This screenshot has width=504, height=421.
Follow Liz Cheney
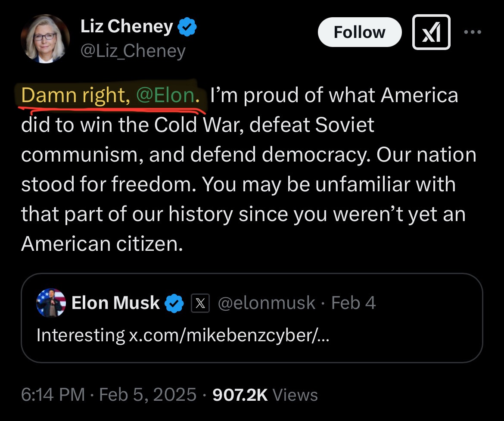[359, 32]
